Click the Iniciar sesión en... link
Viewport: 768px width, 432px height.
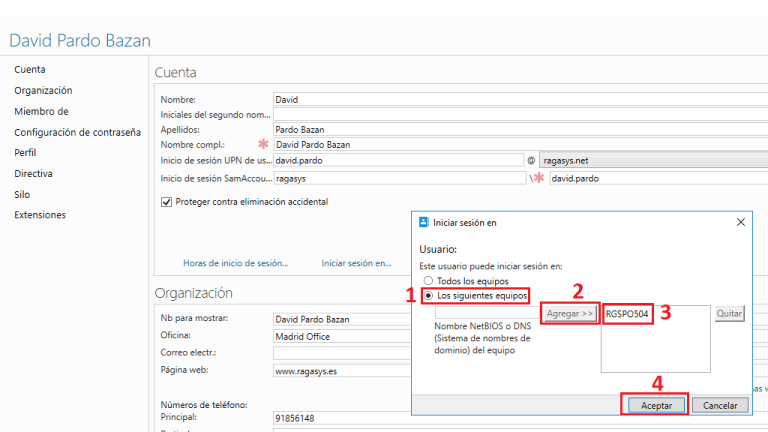[x=356, y=263]
